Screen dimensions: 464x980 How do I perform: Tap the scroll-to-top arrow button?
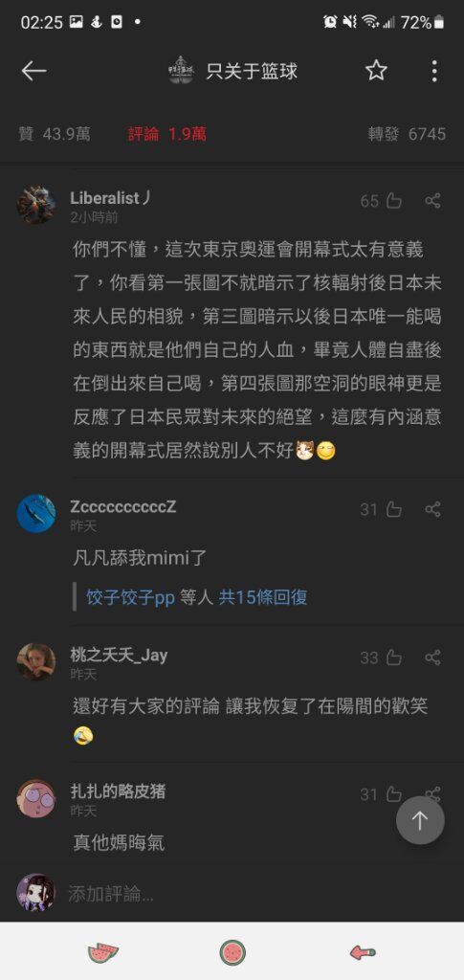420,820
